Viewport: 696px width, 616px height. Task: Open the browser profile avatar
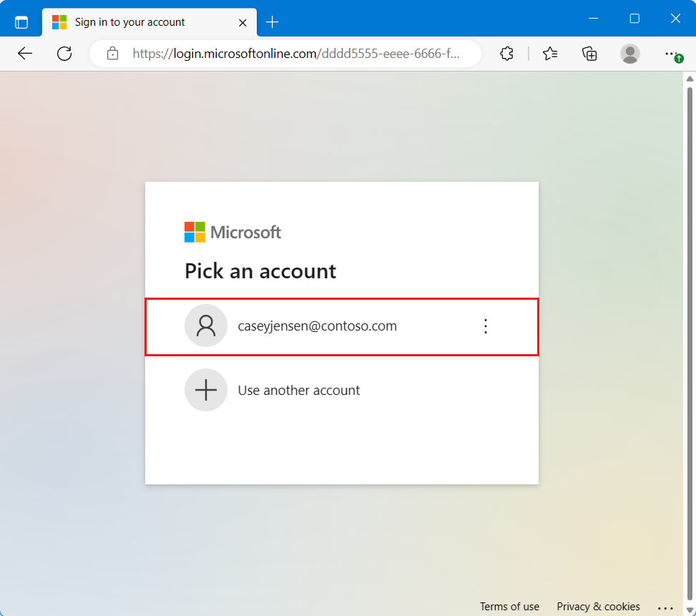[x=630, y=54]
